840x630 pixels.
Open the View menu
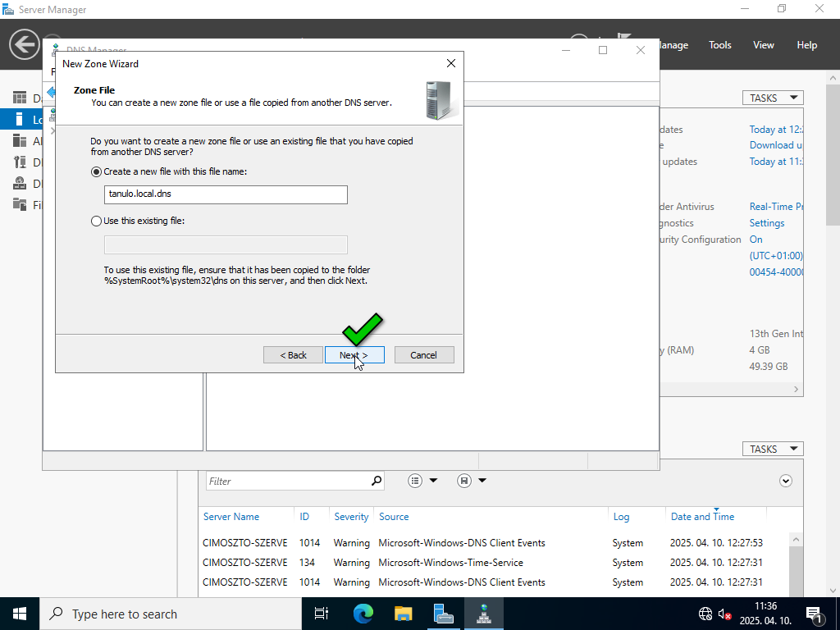(763, 45)
